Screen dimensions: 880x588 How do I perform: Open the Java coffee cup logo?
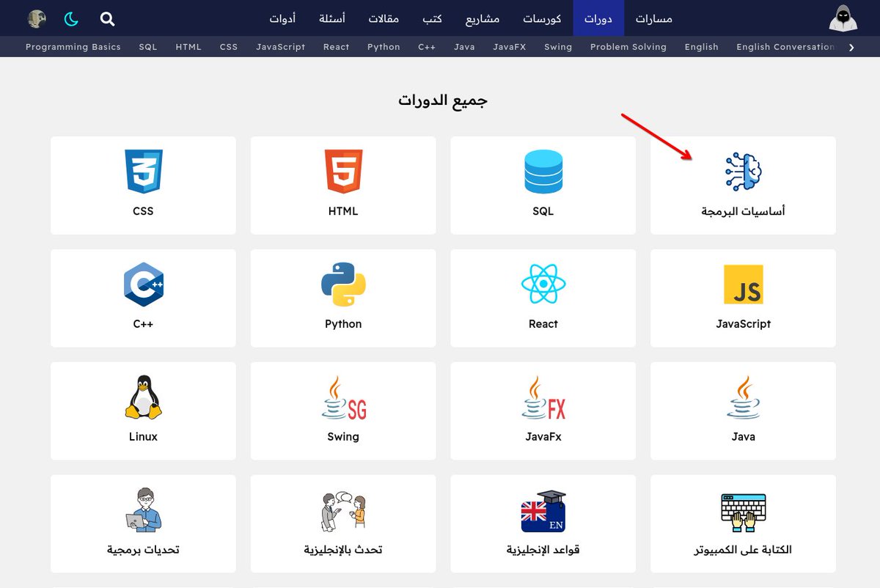click(743, 396)
